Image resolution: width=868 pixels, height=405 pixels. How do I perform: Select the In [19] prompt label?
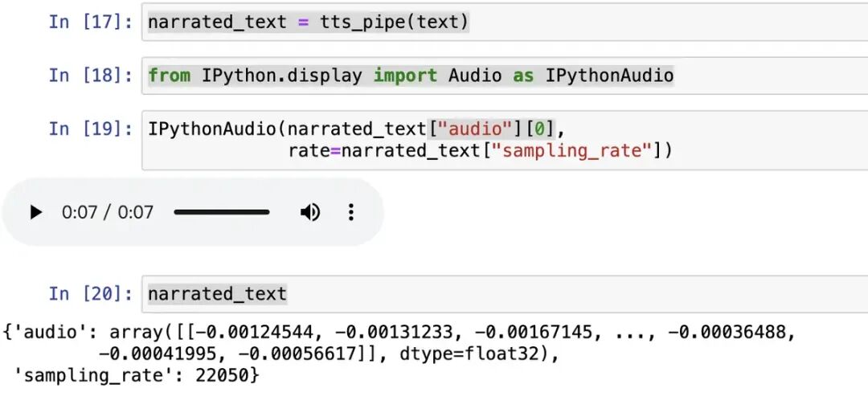(x=91, y=129)
